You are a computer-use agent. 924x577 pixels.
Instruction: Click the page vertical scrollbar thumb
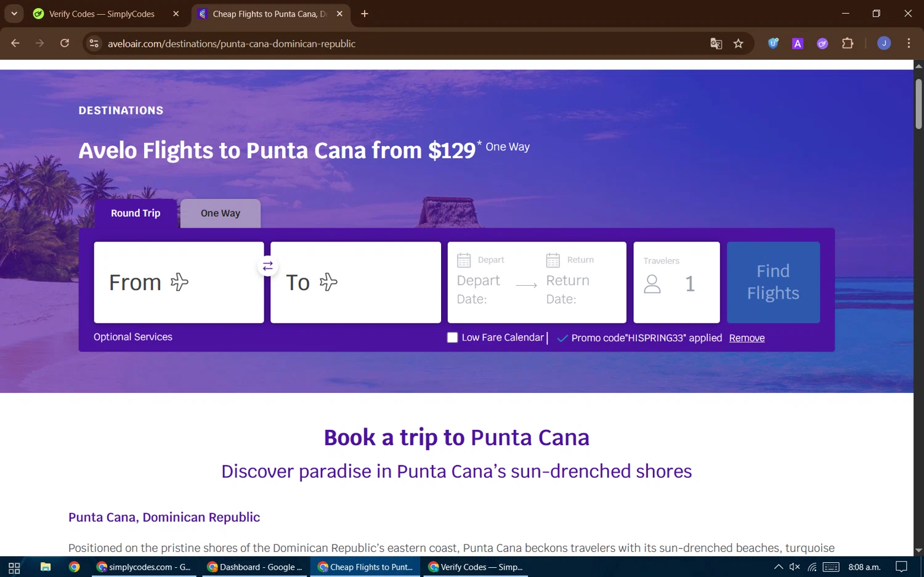[918, 103]
